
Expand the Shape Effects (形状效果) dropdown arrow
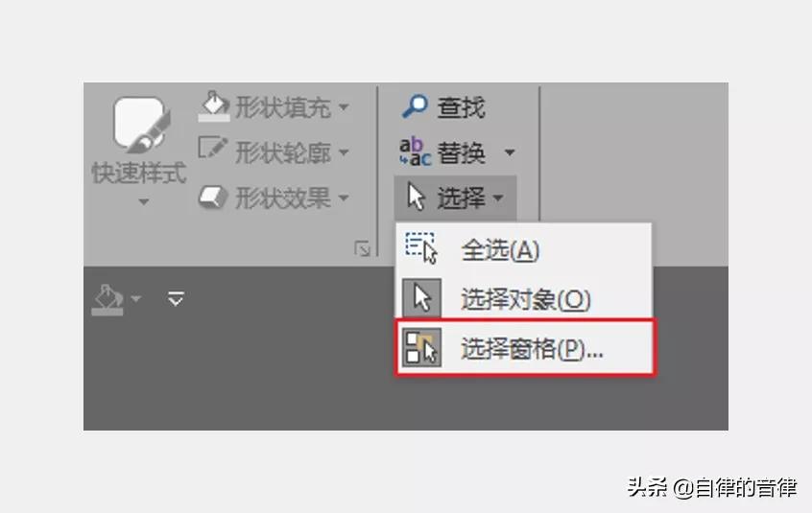coord(344,198)
